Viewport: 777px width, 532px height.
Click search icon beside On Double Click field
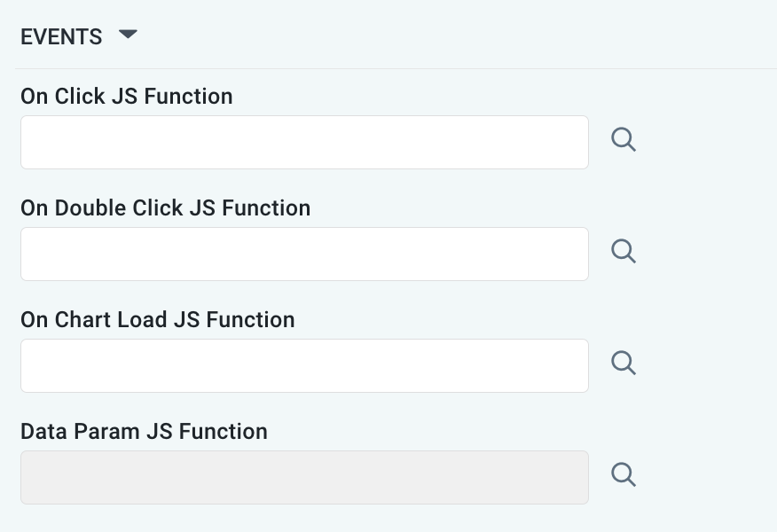(624, 252)
